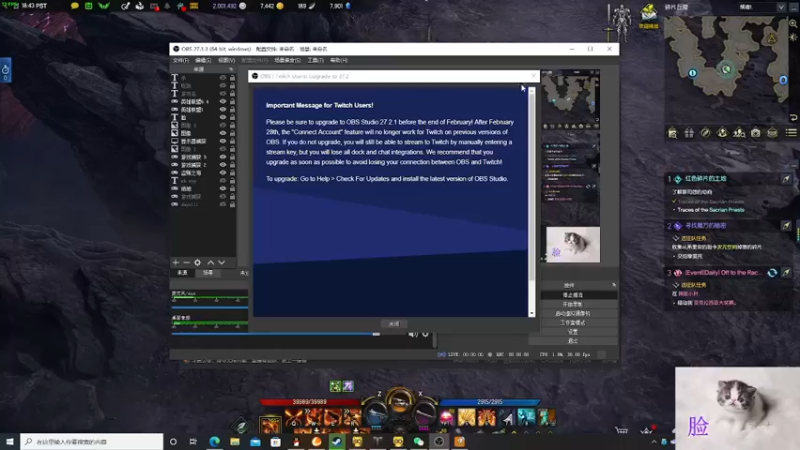Screen dimensions: 800x450
Task: Collapse quest 2 sub-task chevron
Action: 677,238
